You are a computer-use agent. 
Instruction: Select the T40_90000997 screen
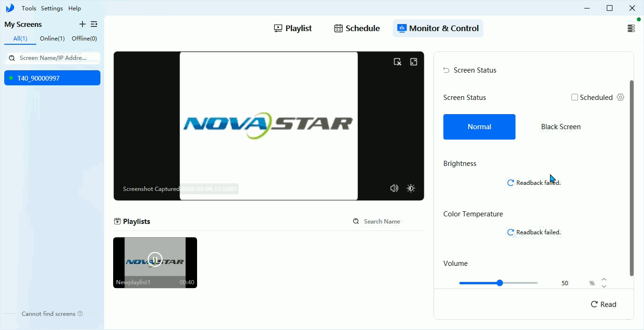[x=52, y=78]
